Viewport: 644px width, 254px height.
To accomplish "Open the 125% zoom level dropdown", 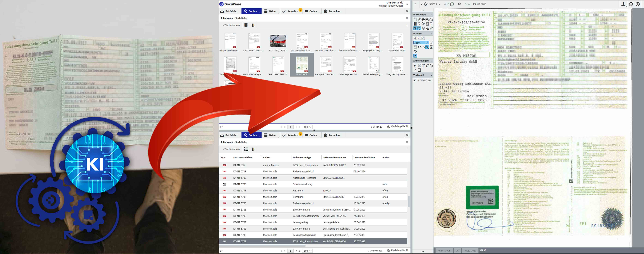I will coord(421,43).
